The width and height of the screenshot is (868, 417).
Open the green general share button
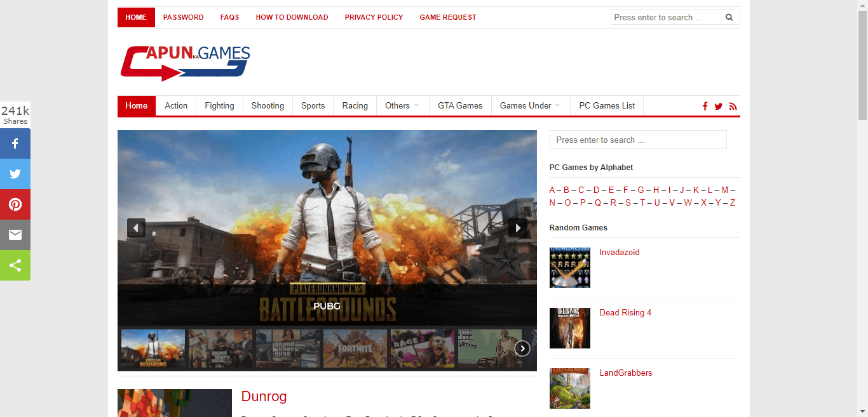point(15,265)
